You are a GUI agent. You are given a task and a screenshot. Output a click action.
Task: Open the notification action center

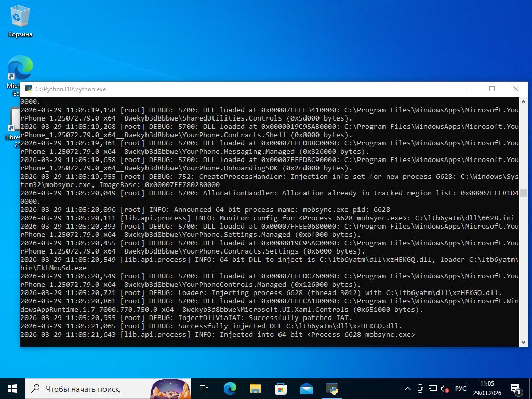tap(516, 388)
